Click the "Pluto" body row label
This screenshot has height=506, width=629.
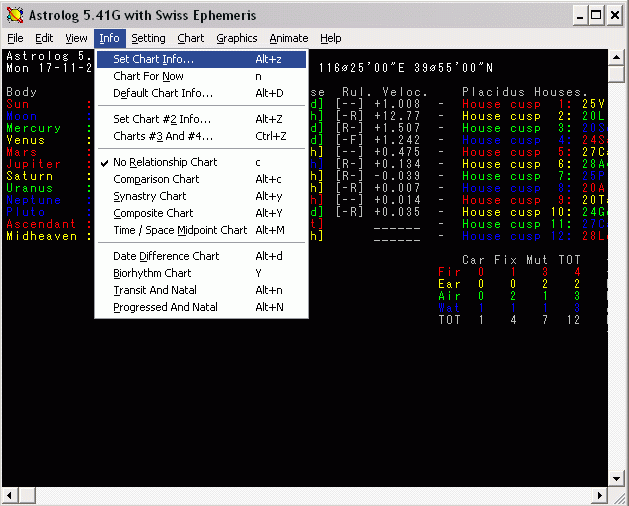pyautogui.click(x=26, y=212)
